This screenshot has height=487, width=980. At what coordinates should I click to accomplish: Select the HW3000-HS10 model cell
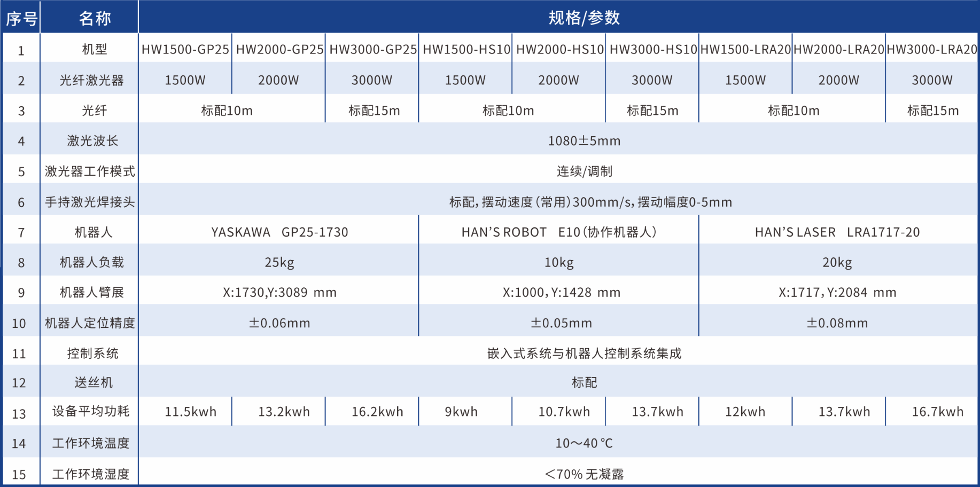pyautogui.click(x=652, y=50)
